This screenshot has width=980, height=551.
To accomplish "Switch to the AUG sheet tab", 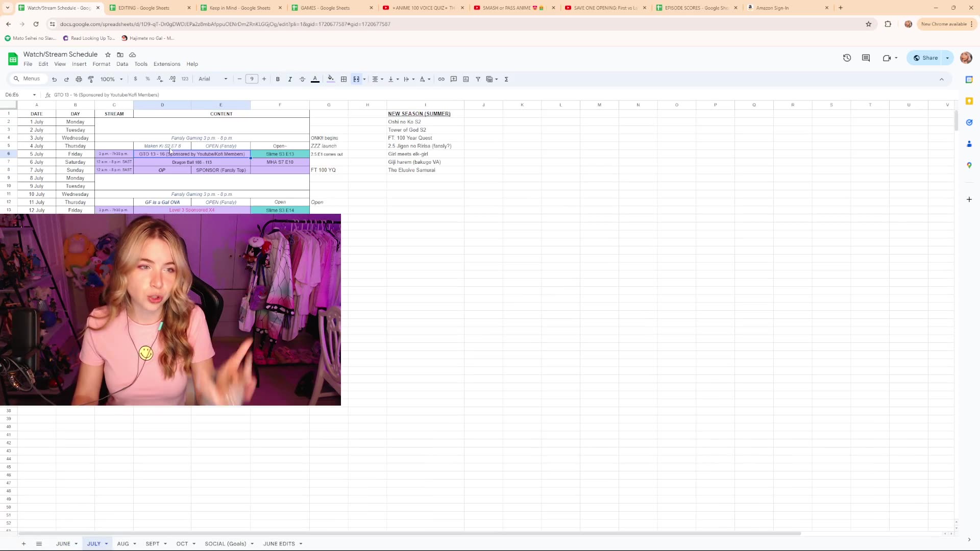I will (x=122, y=544).
